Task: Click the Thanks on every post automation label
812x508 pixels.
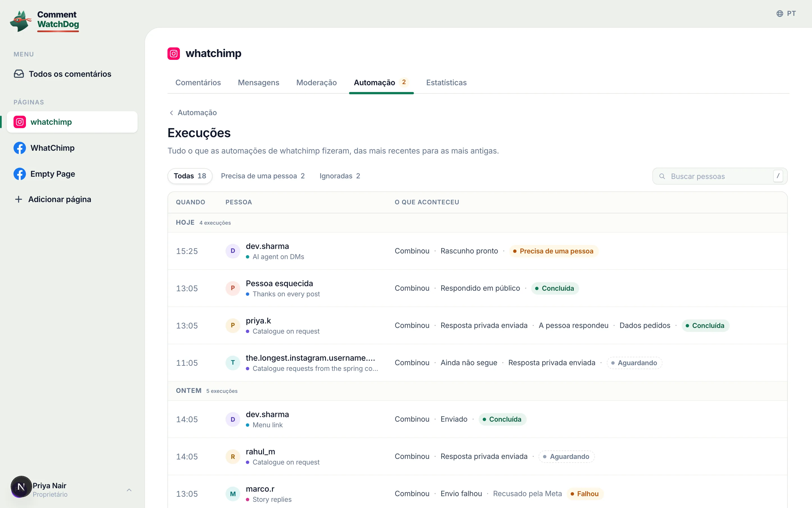Action: click(x=286, y=294)
